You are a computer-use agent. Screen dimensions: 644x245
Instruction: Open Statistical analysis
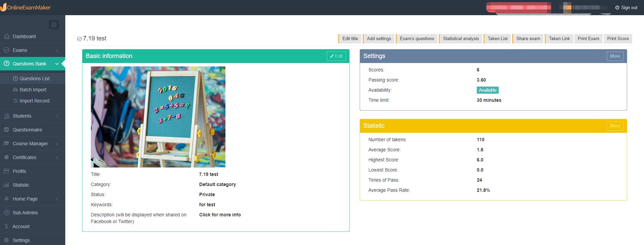(461, 39)
